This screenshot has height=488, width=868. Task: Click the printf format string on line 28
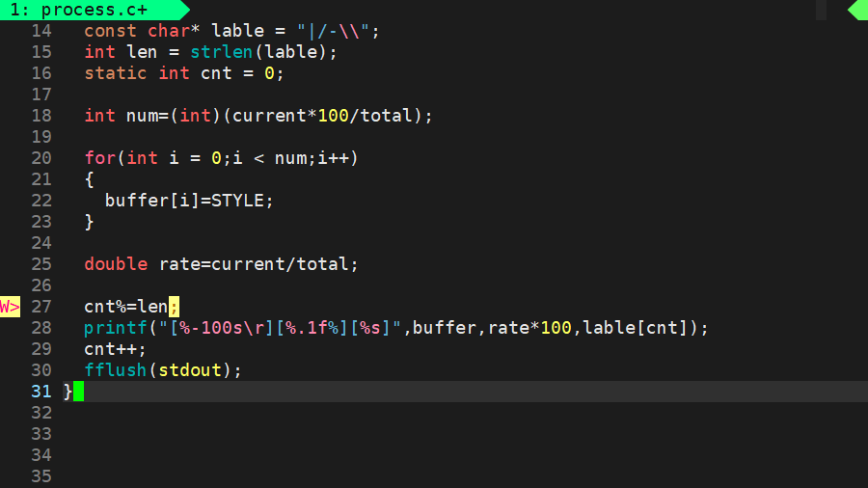pyautogui.click(x=280, y=328)
